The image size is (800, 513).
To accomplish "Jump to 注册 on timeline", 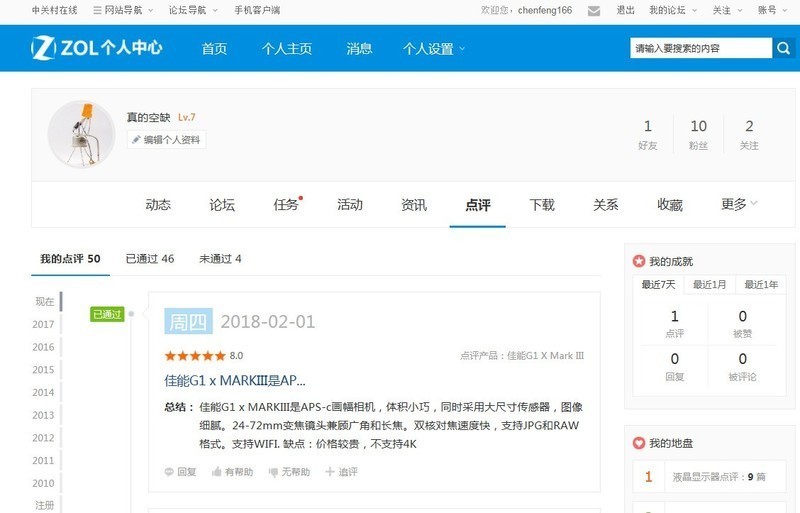I will (44, 505).
